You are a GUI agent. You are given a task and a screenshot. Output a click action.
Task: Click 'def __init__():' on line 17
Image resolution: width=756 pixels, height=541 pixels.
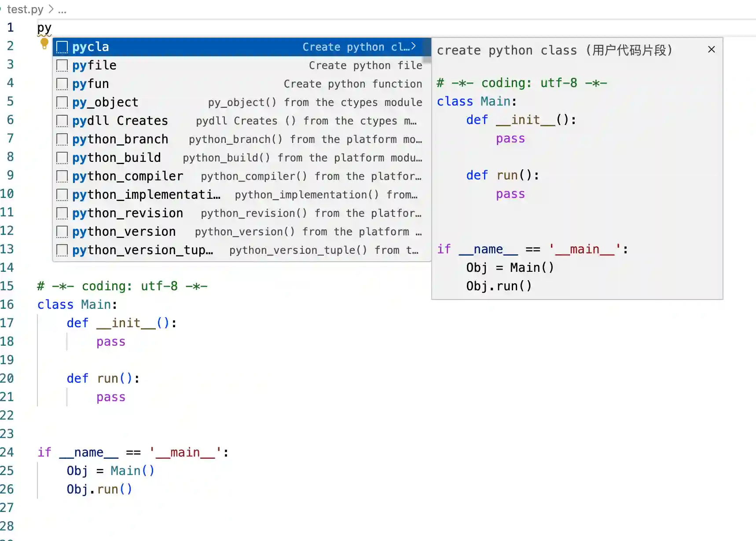click(x=121, y=323)
